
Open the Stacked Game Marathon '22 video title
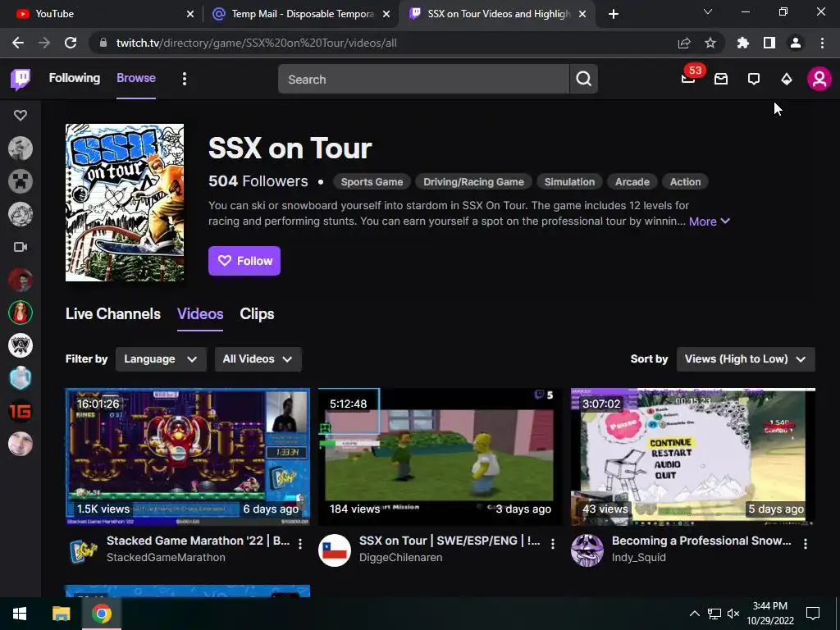click(199, 541)
